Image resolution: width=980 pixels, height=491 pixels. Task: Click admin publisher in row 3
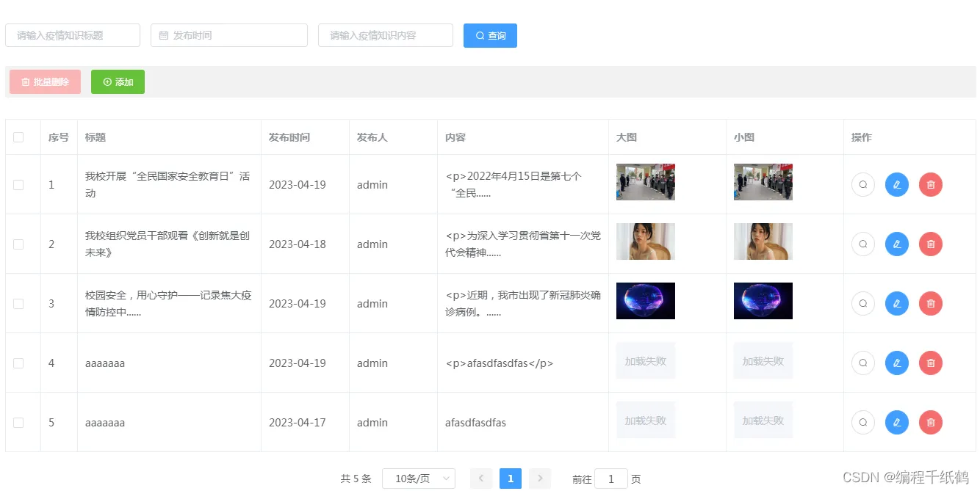pyautogui.click(x=372, y=304)
